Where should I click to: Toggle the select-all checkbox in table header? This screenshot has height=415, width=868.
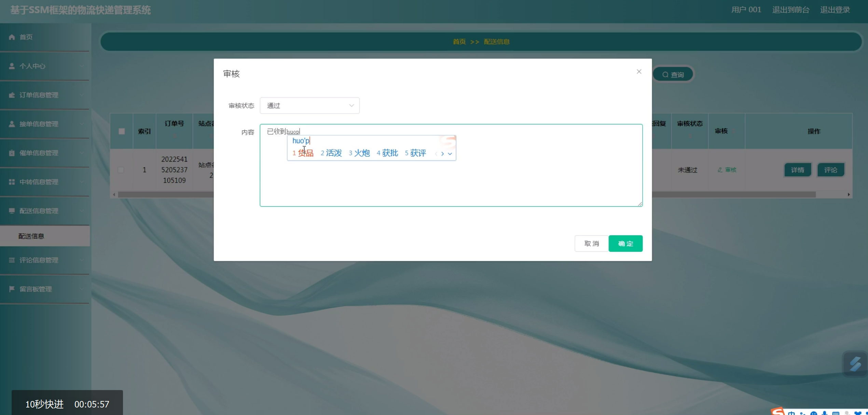122,132
